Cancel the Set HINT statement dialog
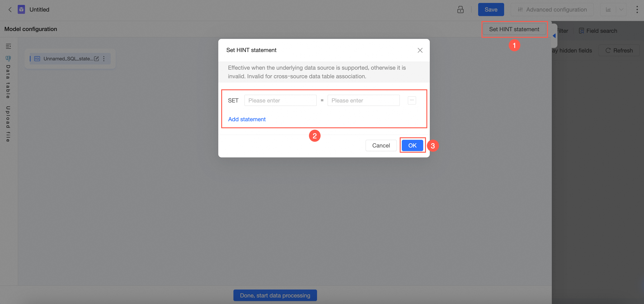Screen dimensions: 644x304 [381, 145]
